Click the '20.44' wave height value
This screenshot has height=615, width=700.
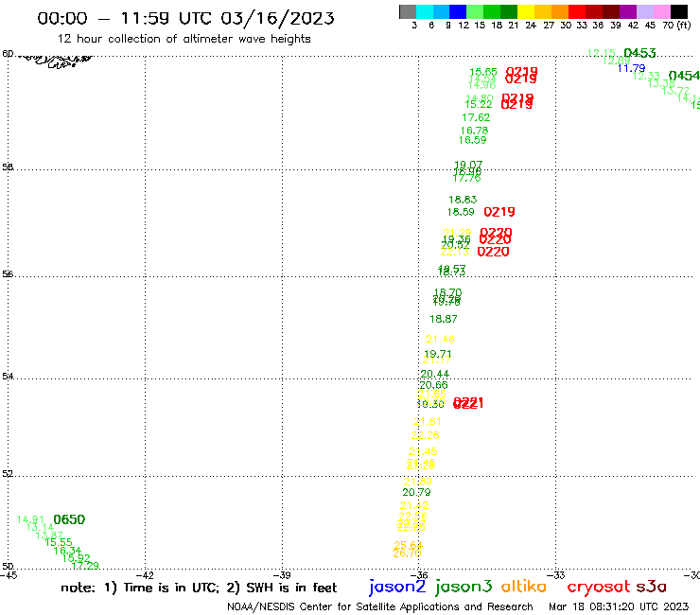pyautogui.click(x=435, y=374)
